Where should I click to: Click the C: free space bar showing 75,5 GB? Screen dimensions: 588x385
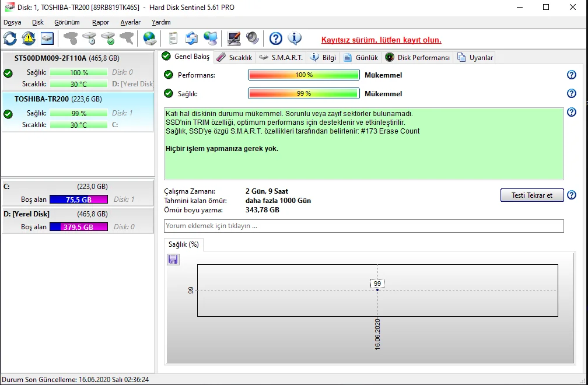[x=79, y=199]
